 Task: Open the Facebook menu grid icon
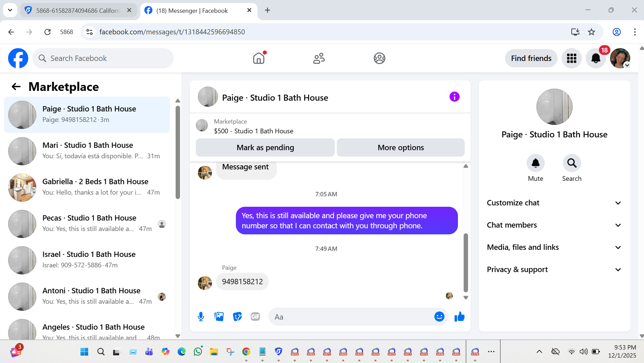(571, 58)
